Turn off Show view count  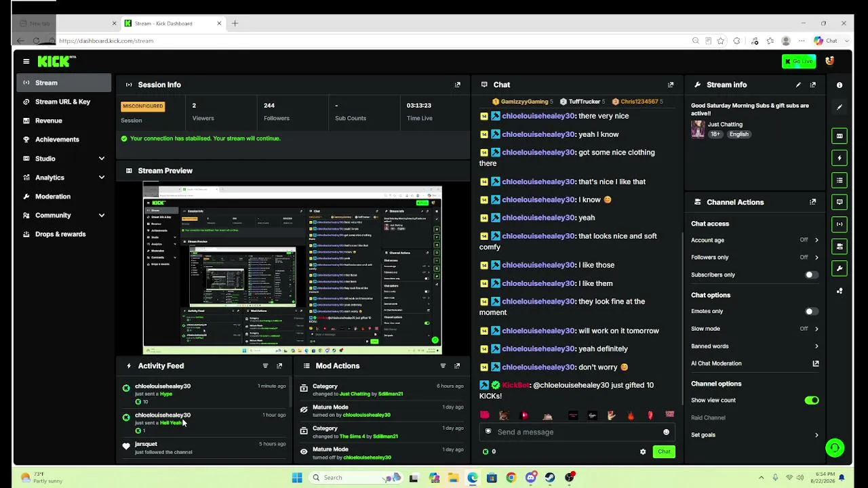point(812,401)
